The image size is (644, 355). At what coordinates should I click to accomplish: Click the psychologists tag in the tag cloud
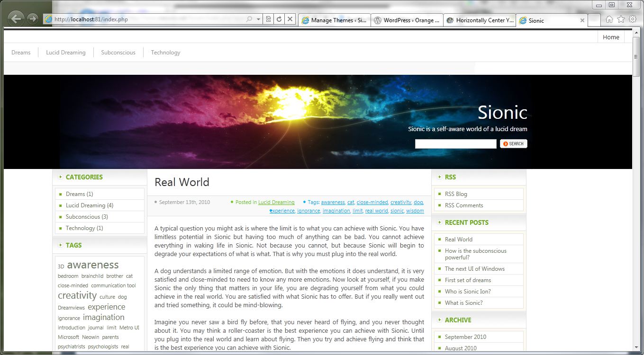click(103, 346)
